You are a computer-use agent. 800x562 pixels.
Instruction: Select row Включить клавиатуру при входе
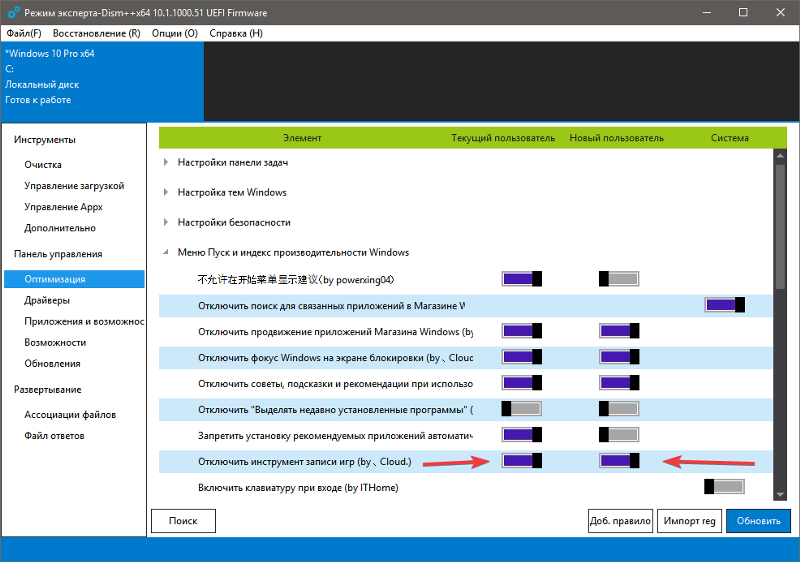pos(466,488)
